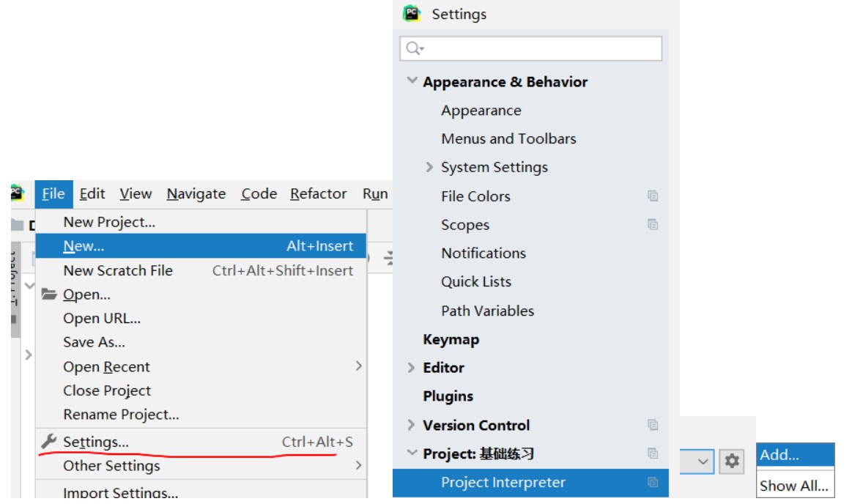
Task: Click the copy icon beside Project Interpreter
Action: tap(653, 482)
